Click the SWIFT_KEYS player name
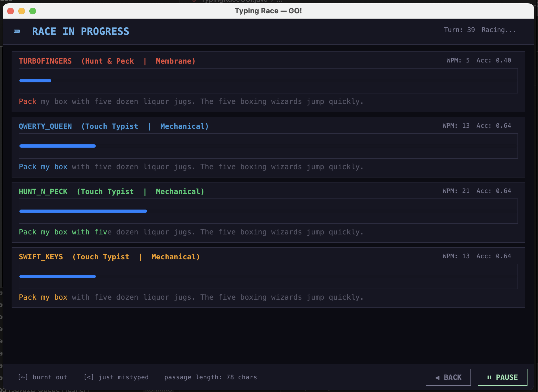The height and width of the screenshot is (392, 538). pyautogui.click(x=41, y=257)
